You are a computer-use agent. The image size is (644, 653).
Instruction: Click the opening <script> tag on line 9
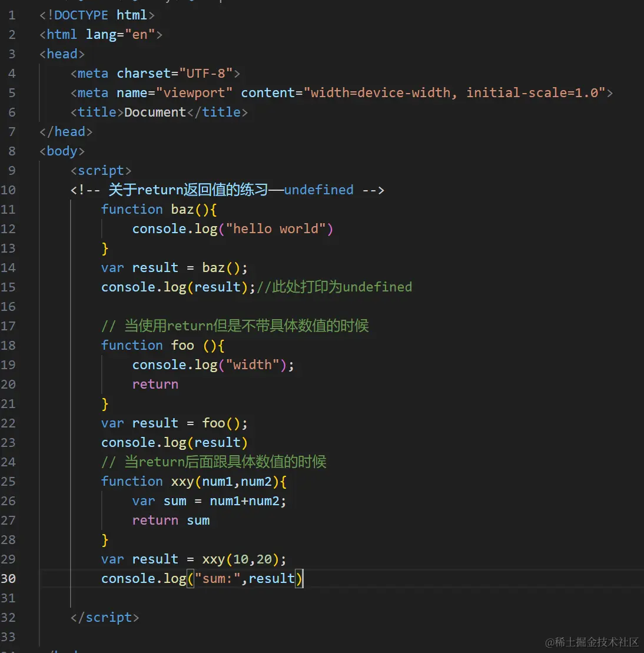pos(101,171)
